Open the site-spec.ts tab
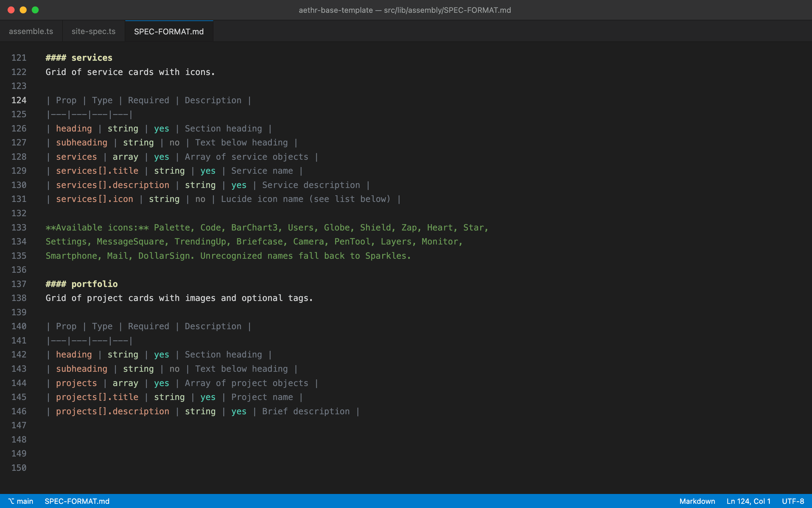Viewport: 812px width, 508px height. pyautogui.click(x=94, y=31)
